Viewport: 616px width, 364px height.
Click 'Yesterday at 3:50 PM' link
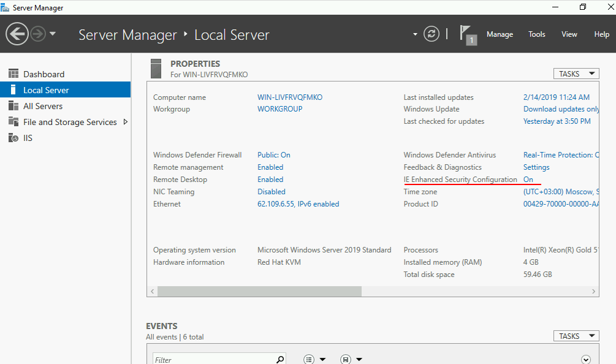557,121
